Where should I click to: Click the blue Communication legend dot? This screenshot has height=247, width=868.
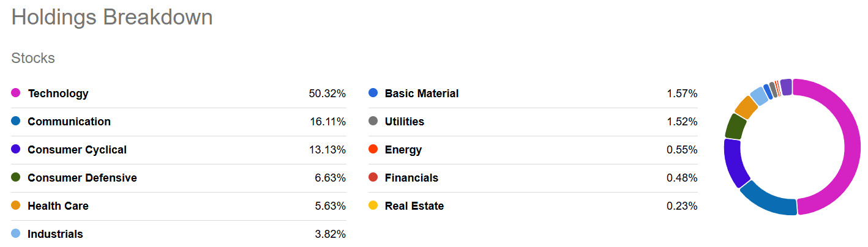[x=16, y=121]
